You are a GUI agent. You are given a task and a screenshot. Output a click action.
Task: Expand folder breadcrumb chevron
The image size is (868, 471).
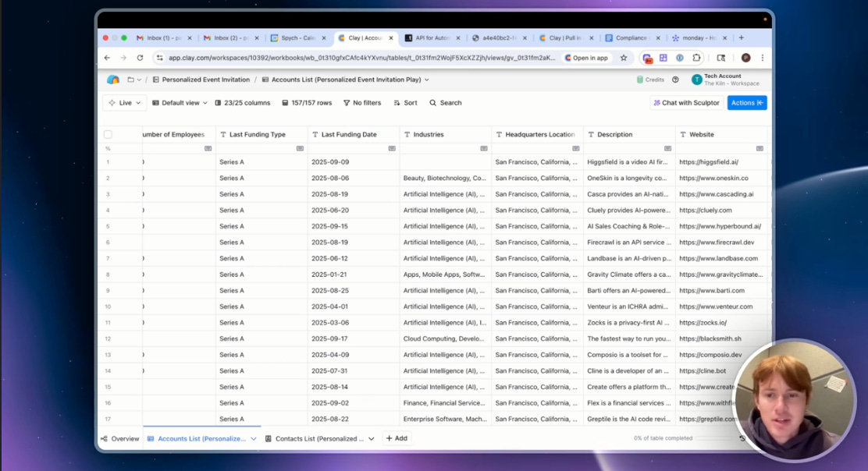pyautogui.click(x=139, y=80)
